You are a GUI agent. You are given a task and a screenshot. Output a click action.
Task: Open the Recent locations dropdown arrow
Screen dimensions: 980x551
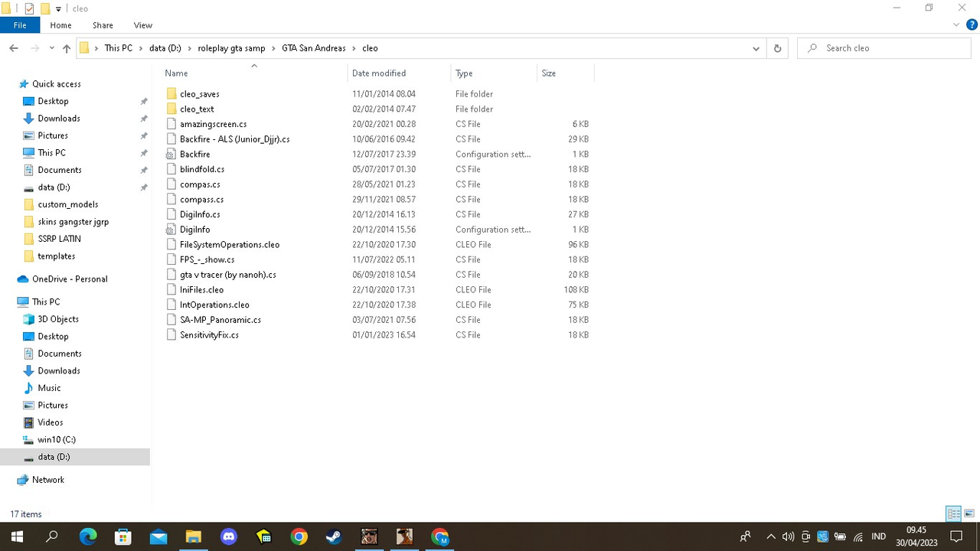(x=51, y=48)
